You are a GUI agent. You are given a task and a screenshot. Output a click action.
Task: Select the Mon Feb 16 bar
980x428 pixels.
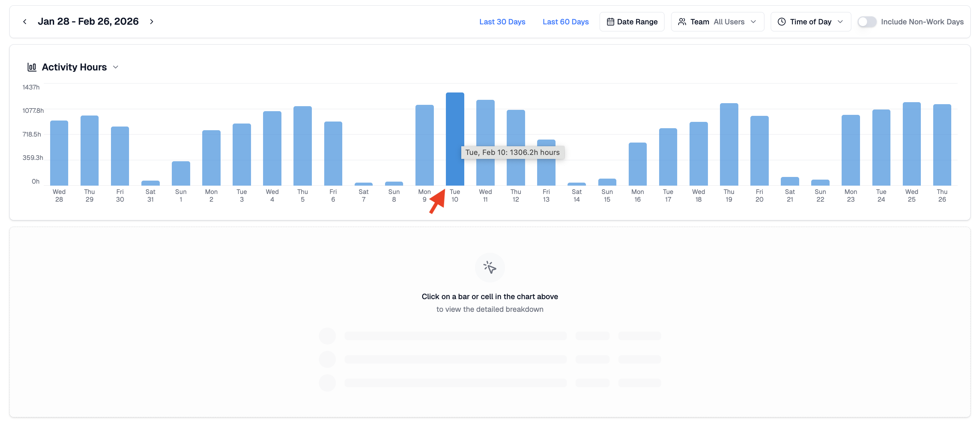coord(637,164)
